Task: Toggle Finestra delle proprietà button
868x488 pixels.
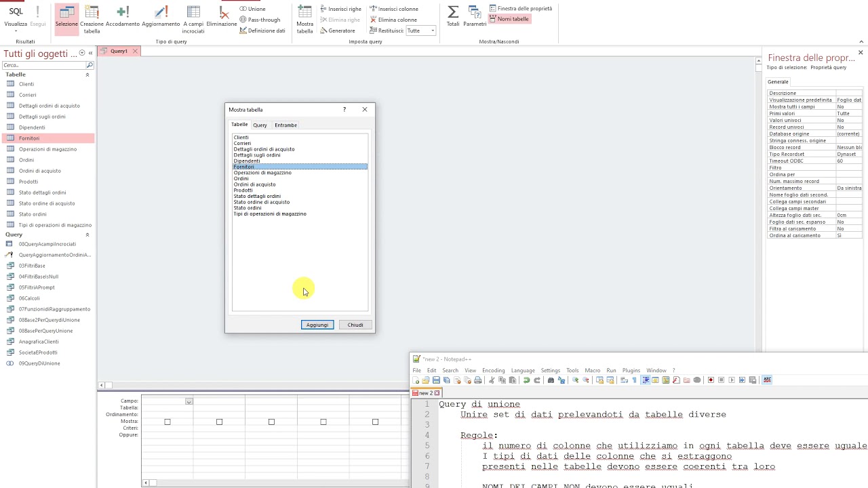Action: click(x=521, y=9)
